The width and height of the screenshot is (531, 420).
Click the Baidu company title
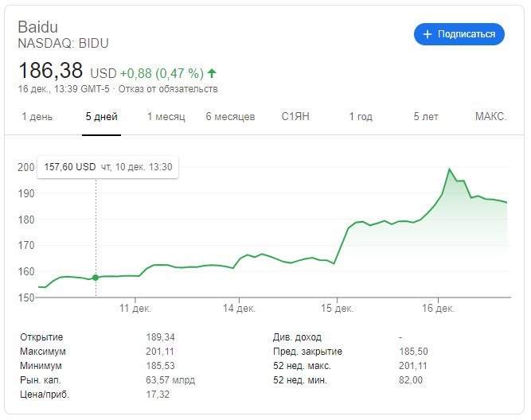click(37, 27)
